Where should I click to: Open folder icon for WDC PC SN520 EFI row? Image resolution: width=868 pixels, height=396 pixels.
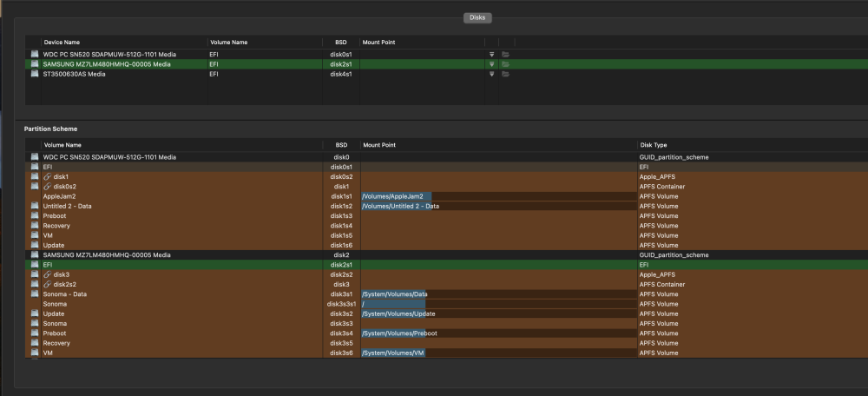[x=505, y=55]
